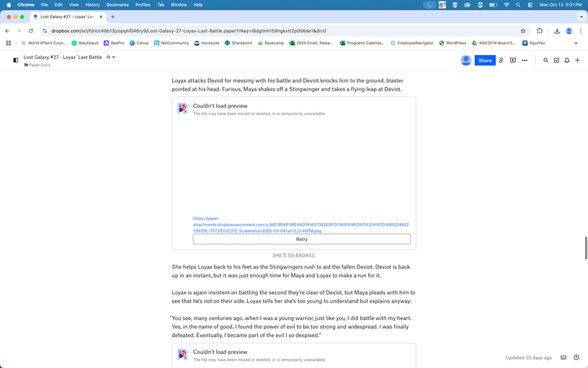
Task: Start presentation mode icon
Action: tap(512, 60)
